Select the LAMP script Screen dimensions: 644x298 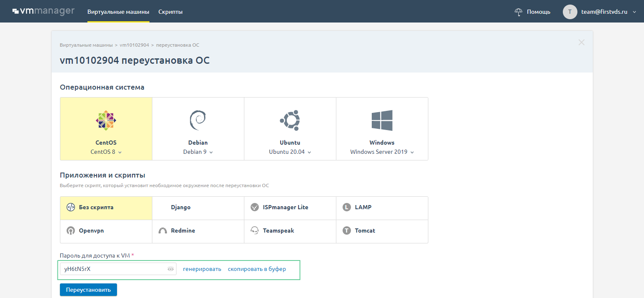click(x=382, y=208)
